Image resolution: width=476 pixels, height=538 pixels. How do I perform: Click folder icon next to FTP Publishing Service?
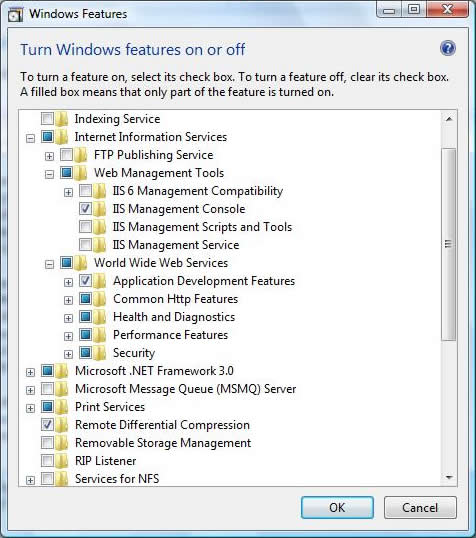(81, 155)
